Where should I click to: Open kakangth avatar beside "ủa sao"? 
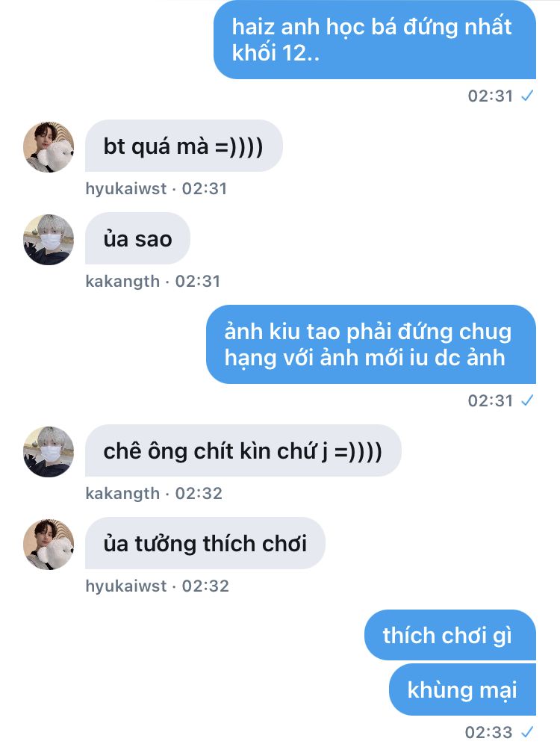pyautogui.click(x=49, y=239)
